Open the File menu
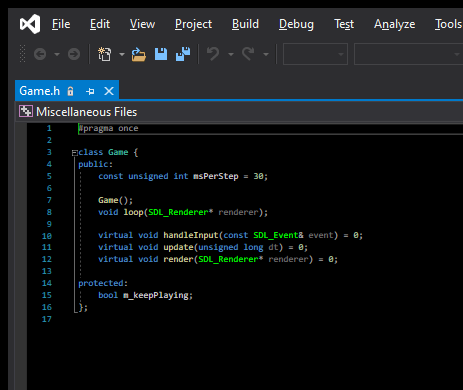Screen dimensions: 463x390 pyautogui.click(x=61, y=24)
